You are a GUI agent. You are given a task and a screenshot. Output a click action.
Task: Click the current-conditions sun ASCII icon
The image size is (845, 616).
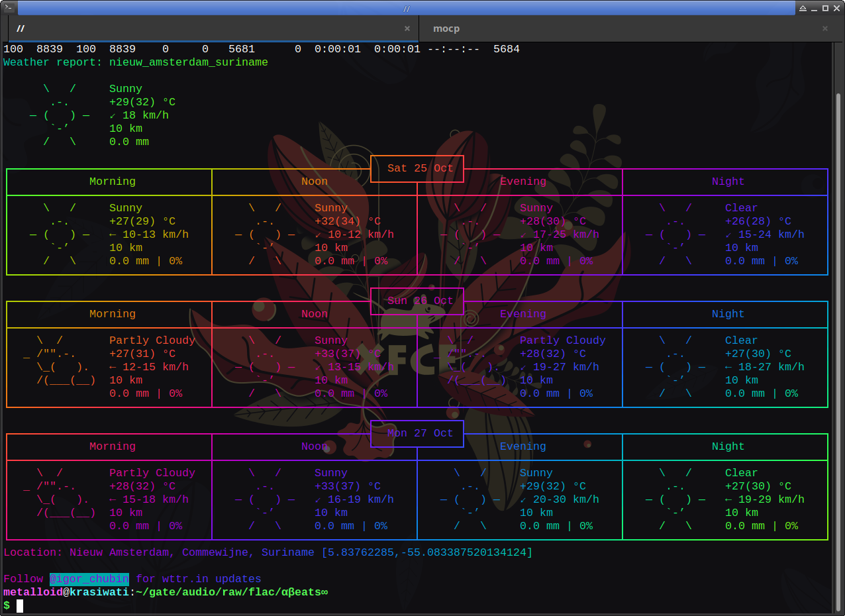point(60,115)
